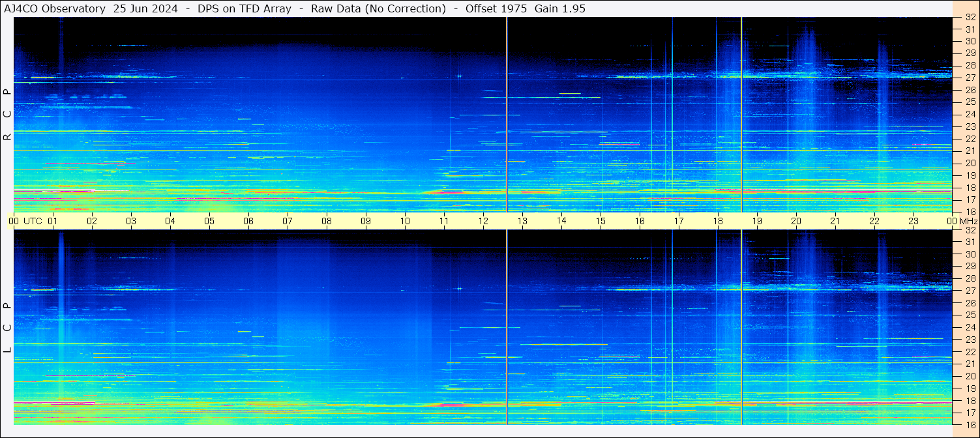
Task: Click hour 10 on the UTC time axis
Action: pyautogui.click(x=405, y=221)
